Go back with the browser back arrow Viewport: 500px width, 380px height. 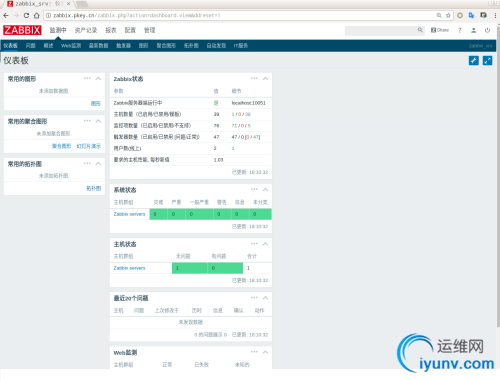(6, 15)
